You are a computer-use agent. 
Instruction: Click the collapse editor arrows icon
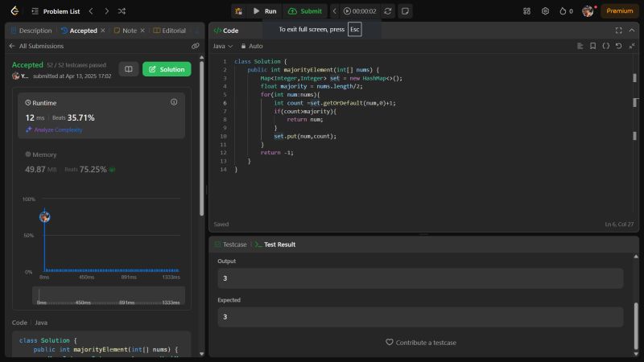[632, 46]
